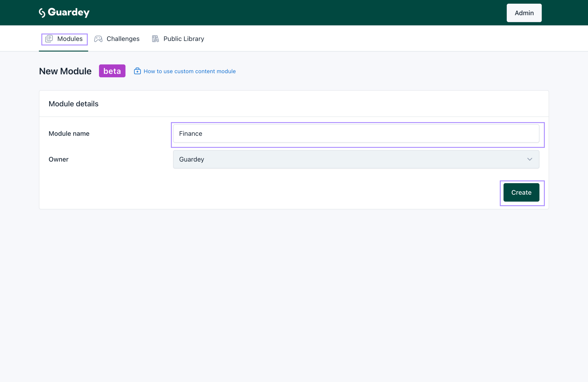Go to the Public Library tab
The width and height of the screenshot is (588, 382).
coord(184,39)
